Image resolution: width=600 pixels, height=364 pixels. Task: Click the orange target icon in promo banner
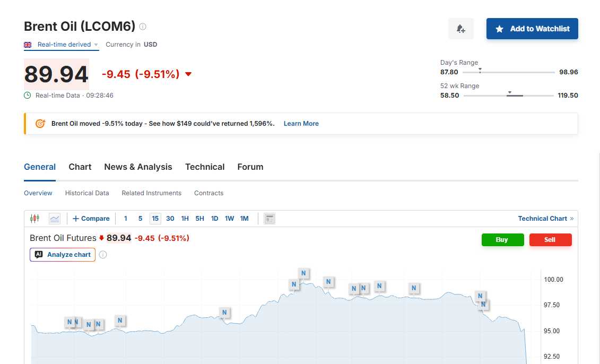point(40,124)
